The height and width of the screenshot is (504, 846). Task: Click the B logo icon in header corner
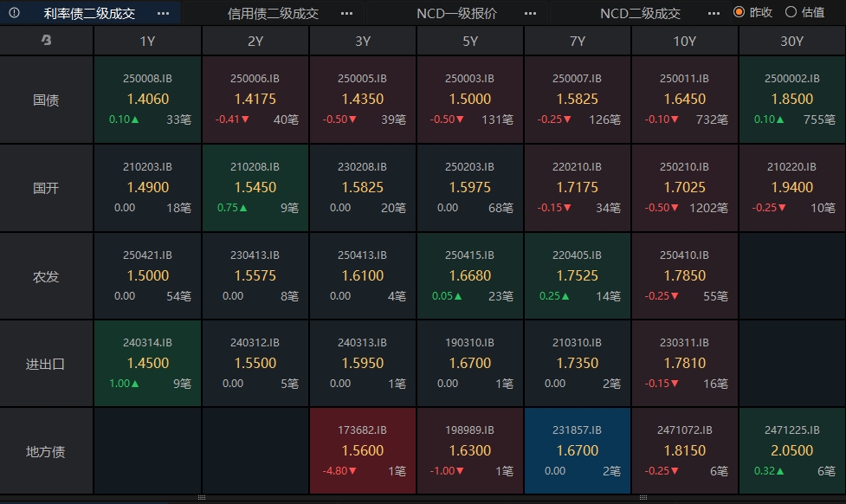click(x=47, y=40)
